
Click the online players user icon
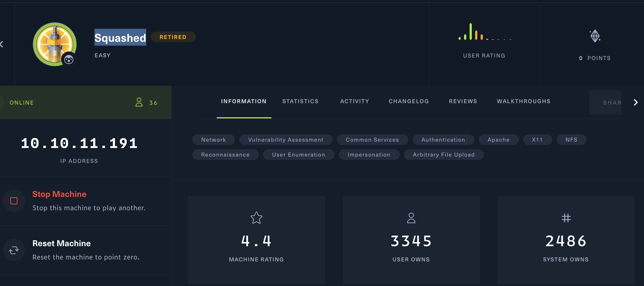139,102
